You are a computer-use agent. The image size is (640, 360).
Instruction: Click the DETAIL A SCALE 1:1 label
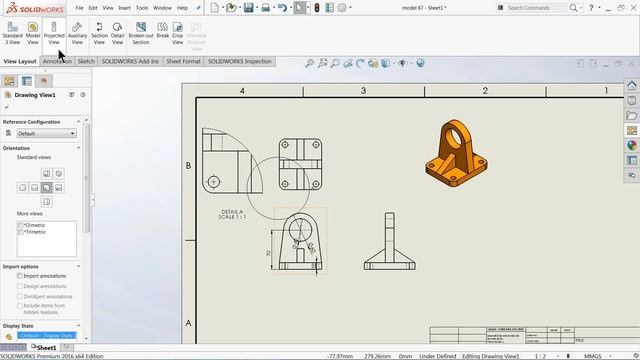pyautogui.click(x=232, y=214)
